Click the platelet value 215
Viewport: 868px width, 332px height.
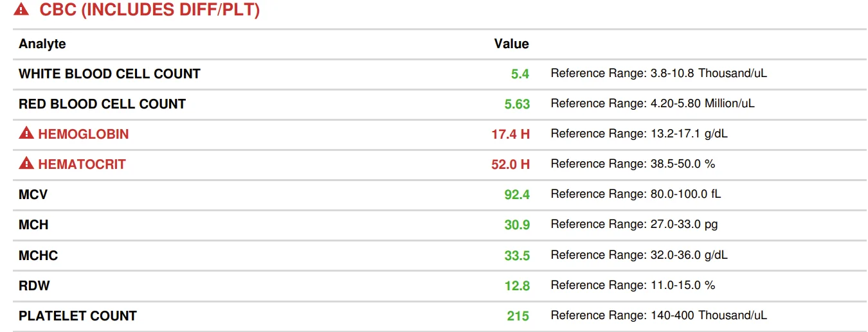pos(518,316)
